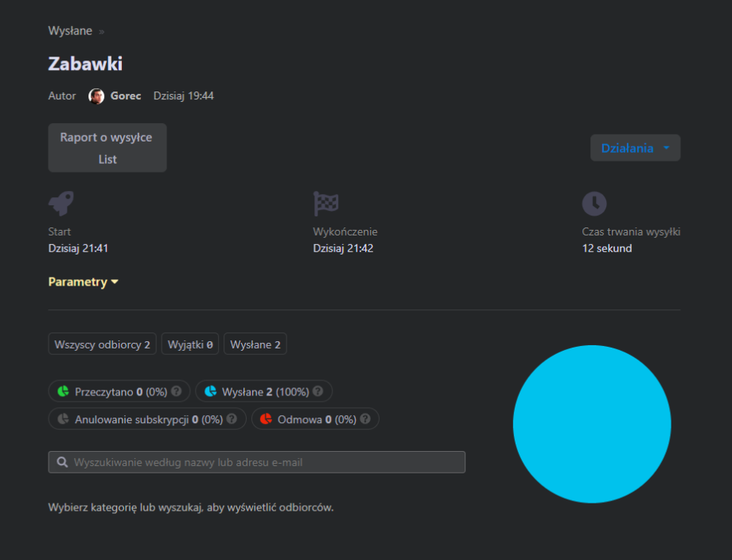Go back to Wysłane breadcrumb link

[x=70, y=31]
